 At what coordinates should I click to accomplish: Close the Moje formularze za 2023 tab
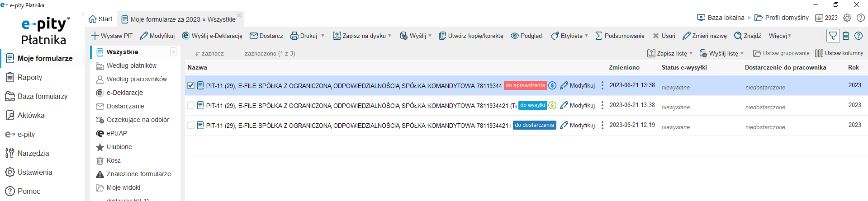(239, 15)
